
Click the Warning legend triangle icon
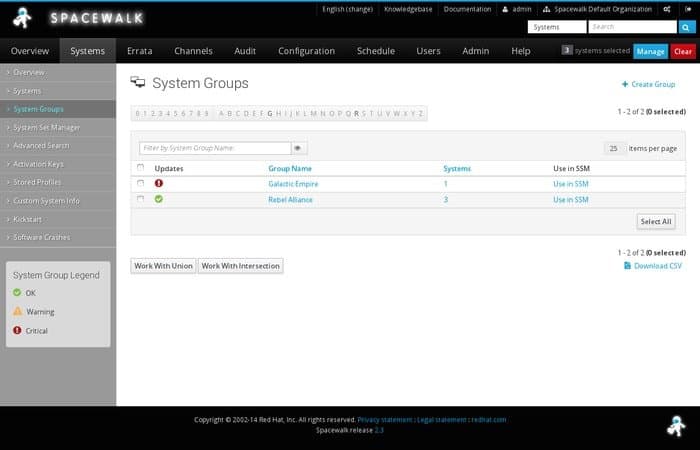17,311
